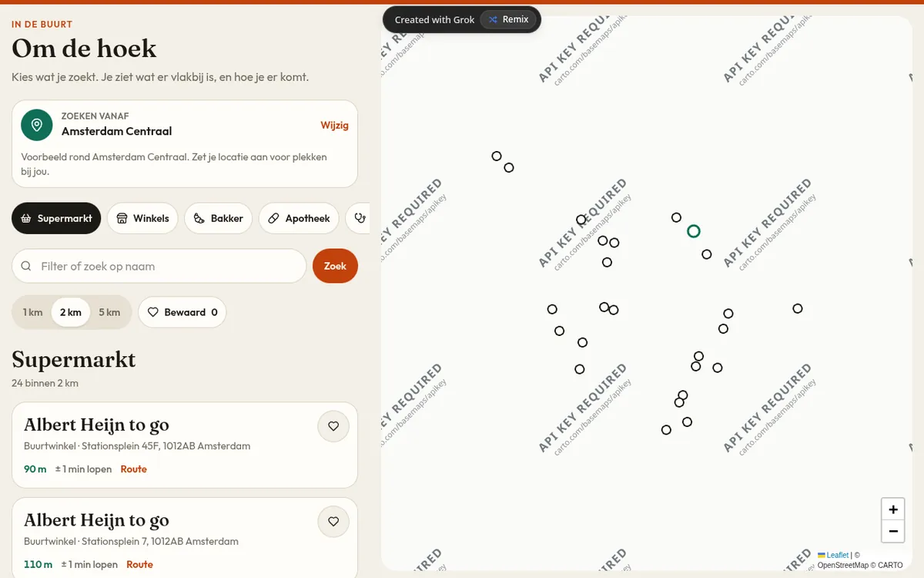Save Albert Heijn Stationsplein 45F with heart

(333, 426)
